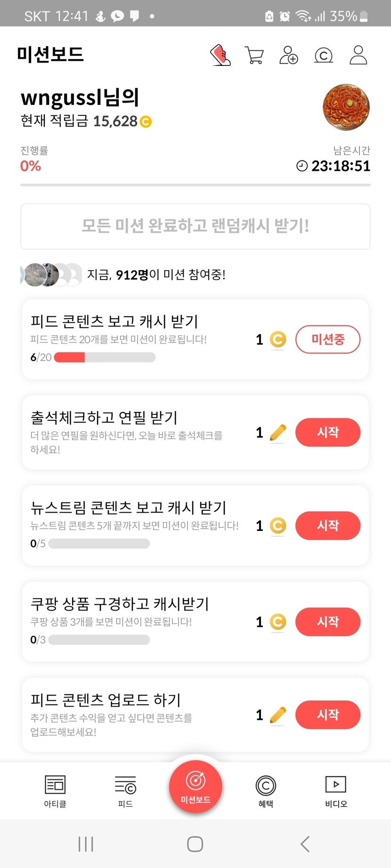This screenshot has height=868, width=391.
Task: Open the 혜택 tab
Action: [266, 791]
